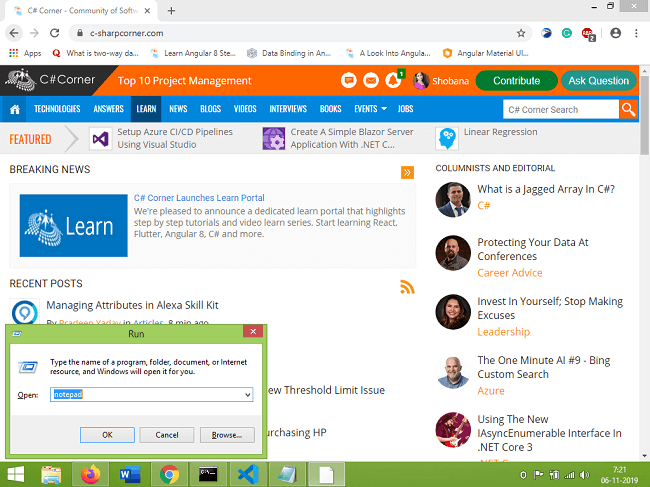The image size is (650, 487).
Task: Open the Chrome profile avatar icon
Action: (616, 33)
